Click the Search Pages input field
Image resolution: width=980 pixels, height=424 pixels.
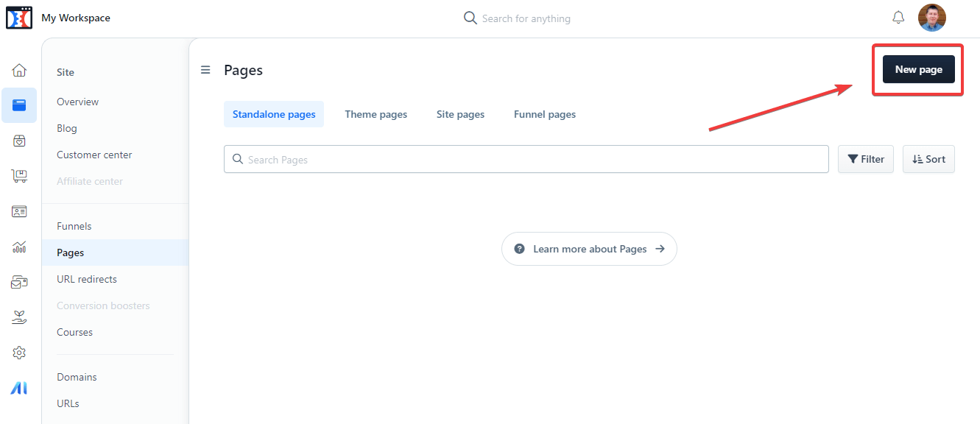(526, 159)
